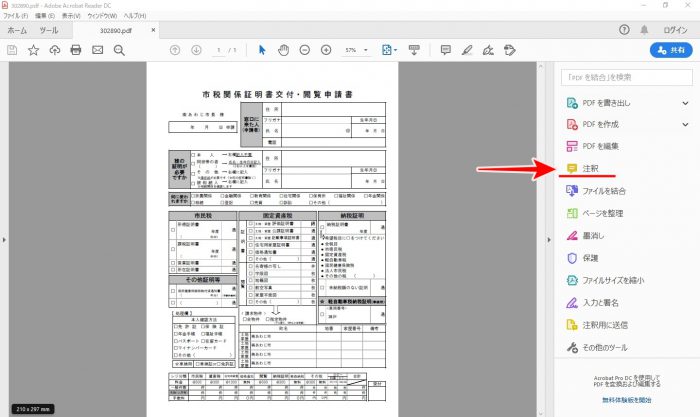
Task: Upload the file with the cloud icon
Action: pos(54,50)
